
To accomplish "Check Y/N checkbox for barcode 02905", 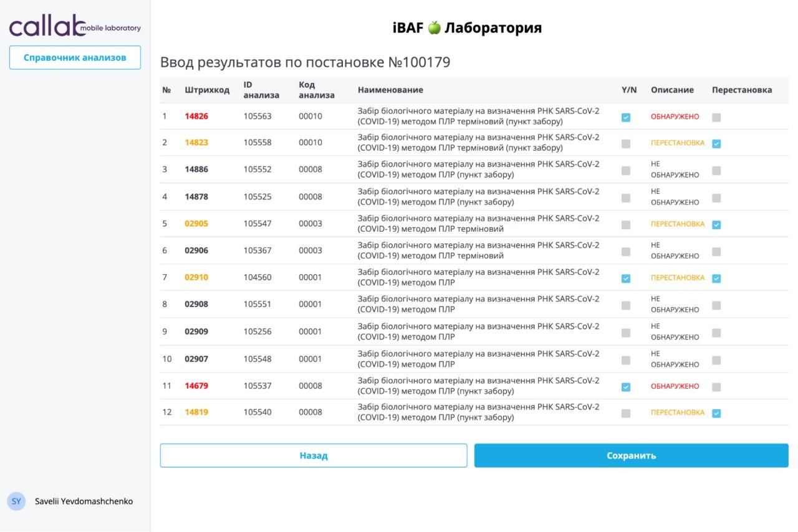I will tap(626, 224).
